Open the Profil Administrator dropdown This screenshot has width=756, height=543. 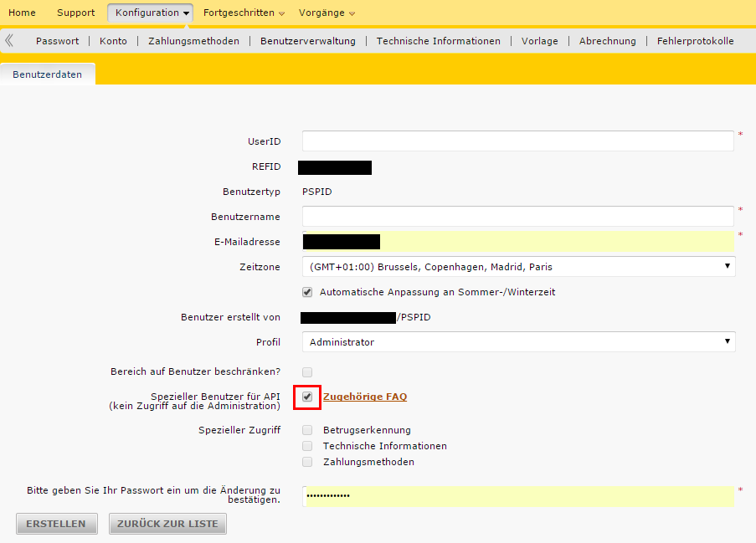pyautogui.click(x=518, y=342)
